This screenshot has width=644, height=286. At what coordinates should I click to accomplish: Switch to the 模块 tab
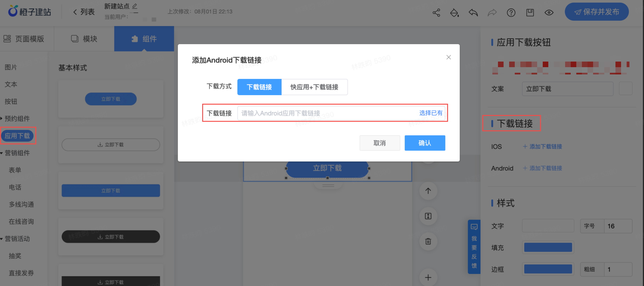pos(83,39)
